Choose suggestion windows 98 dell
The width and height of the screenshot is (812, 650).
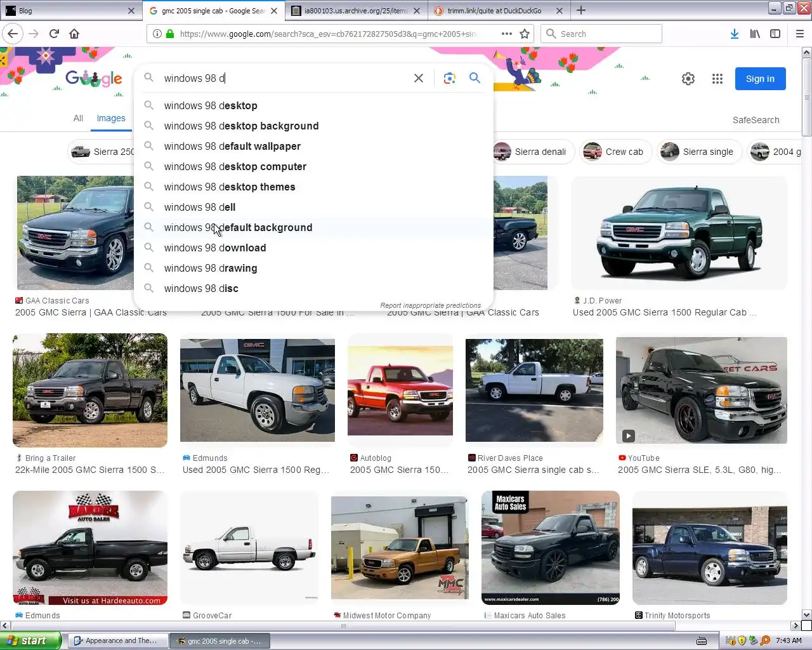313,207
